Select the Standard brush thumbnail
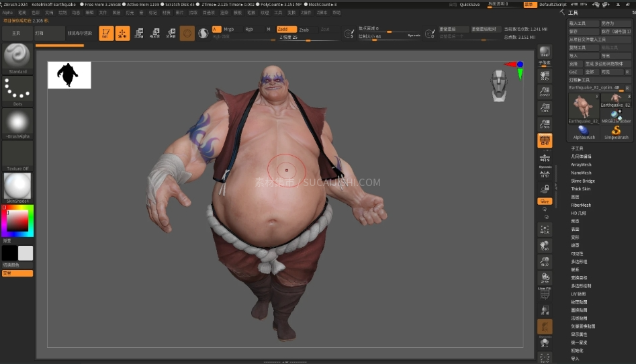The height and width of the screenshot is (364, 636). 17,55
